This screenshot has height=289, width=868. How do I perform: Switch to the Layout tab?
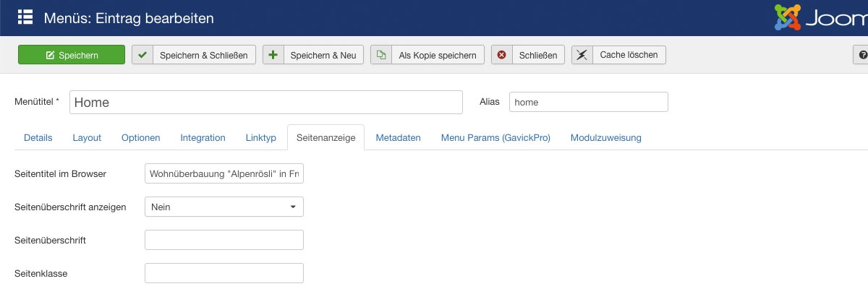point(87,137)
